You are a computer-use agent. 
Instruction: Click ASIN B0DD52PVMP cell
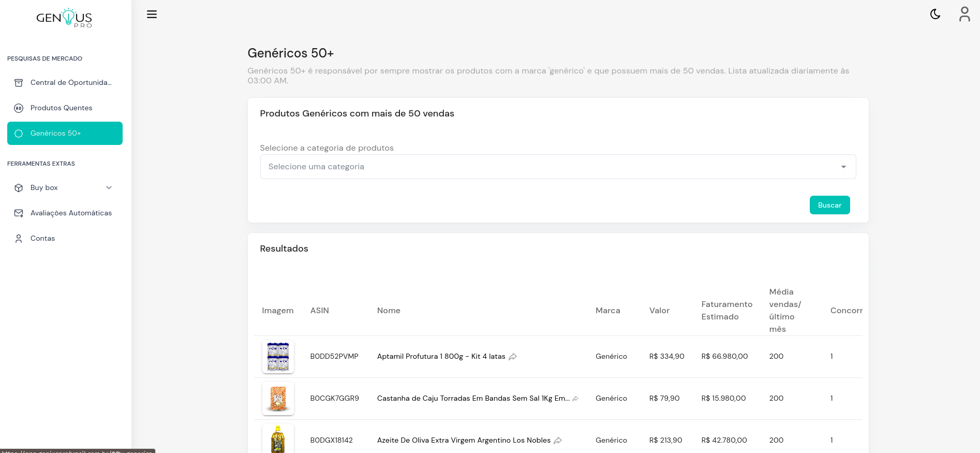[x=334, y=357]
